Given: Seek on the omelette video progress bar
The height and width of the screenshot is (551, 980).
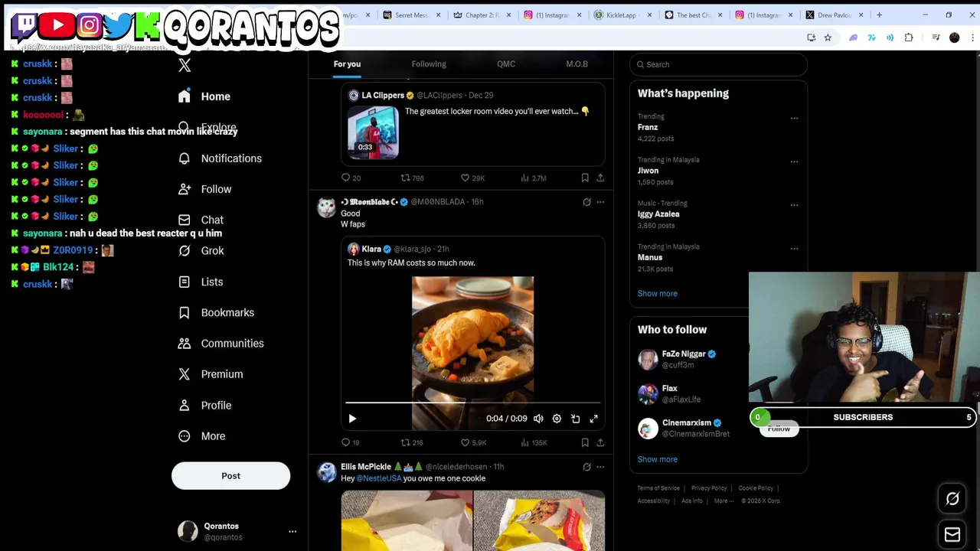Looking at the screenshot, I should (x=472, y=403).
